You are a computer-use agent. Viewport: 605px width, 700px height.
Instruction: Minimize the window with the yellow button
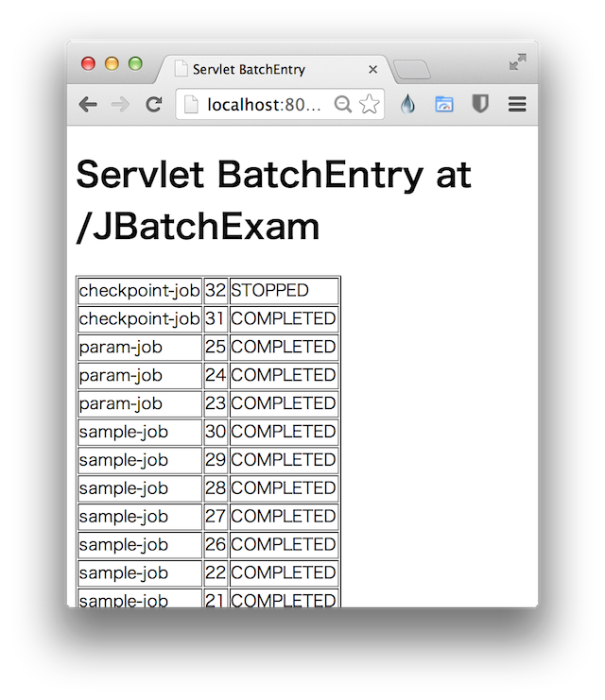coord(112,63)
